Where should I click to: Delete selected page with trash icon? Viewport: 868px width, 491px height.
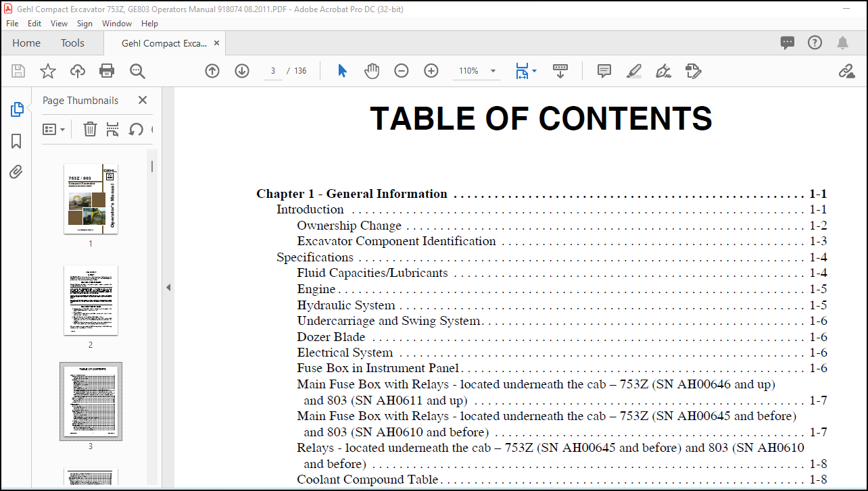coord(90,129)
